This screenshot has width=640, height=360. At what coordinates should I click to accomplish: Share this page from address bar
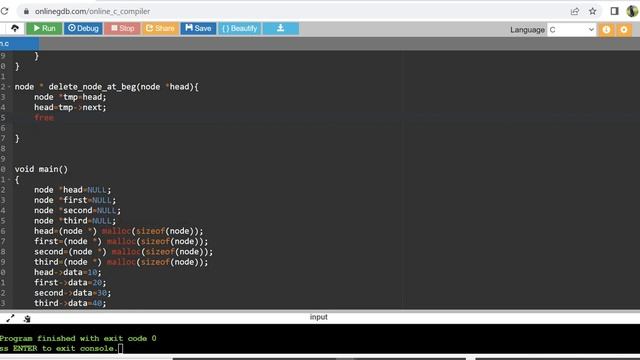coord(575,11)
